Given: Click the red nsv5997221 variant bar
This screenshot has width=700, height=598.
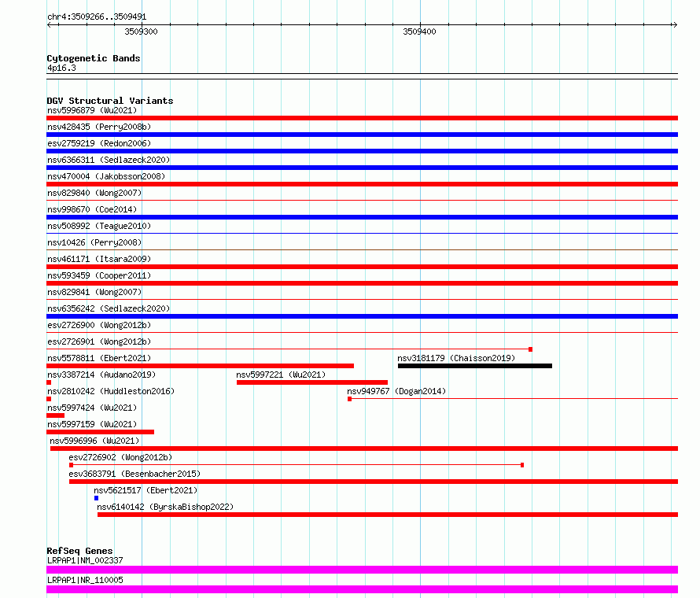Looking at the screenshot, I should click(x=312, y=382).
